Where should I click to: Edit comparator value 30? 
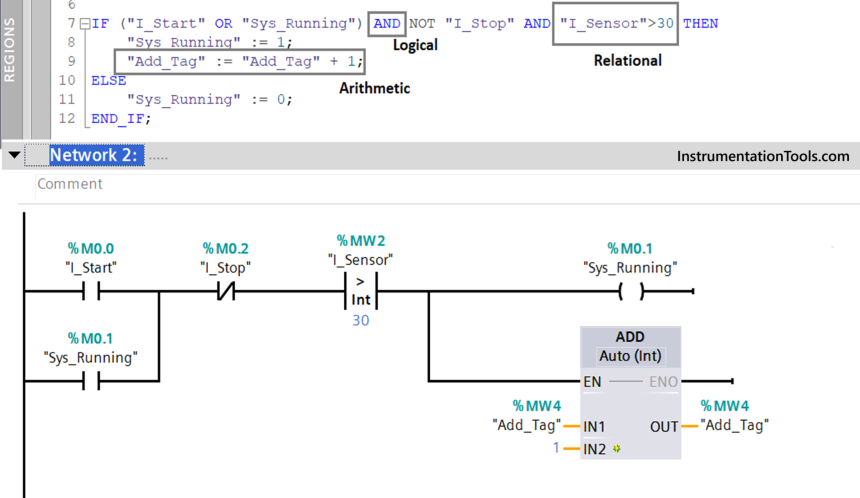361,320
